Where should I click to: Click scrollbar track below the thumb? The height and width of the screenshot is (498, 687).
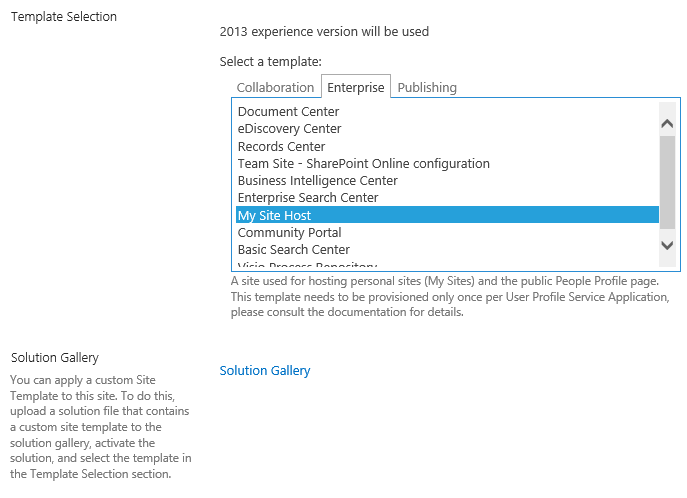[x=667, y=233]
